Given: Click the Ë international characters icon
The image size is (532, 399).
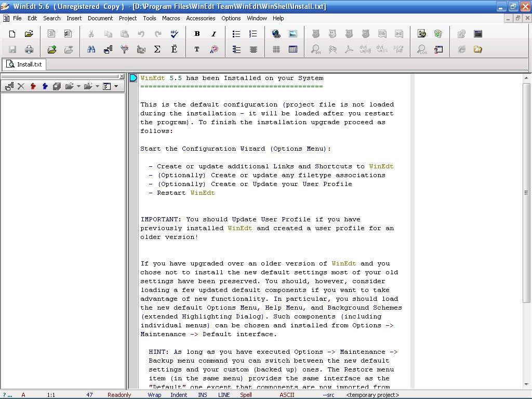Looking at the screenshot, I should (174, 49).
